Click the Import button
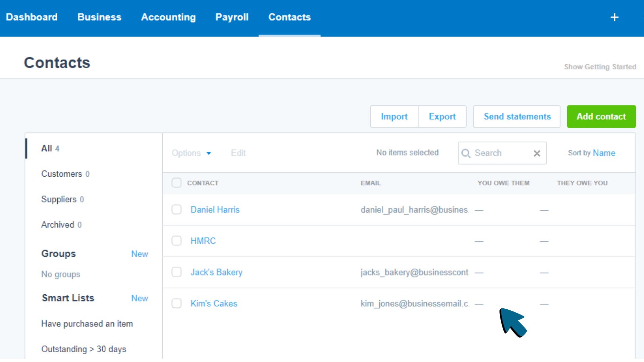 (394, 116)
